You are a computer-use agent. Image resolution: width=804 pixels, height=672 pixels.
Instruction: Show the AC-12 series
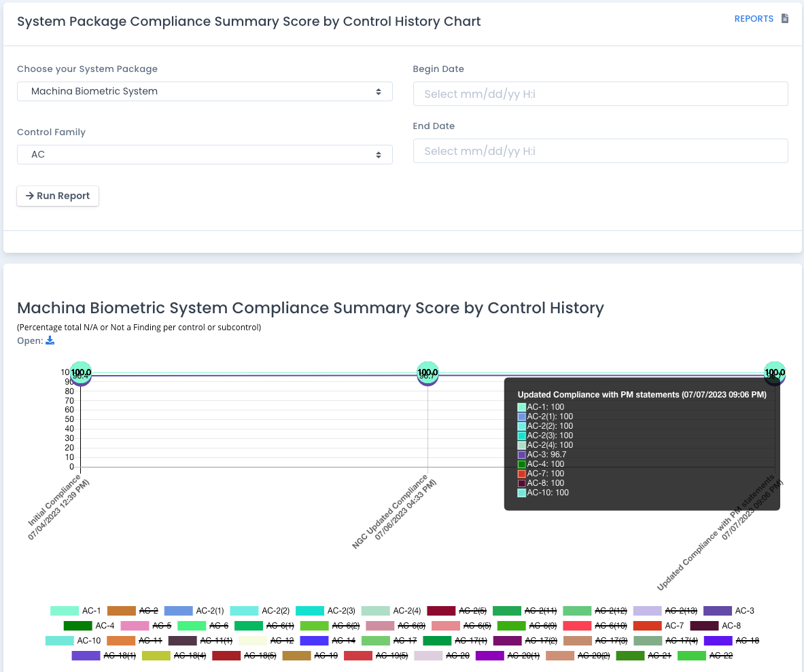266,640
